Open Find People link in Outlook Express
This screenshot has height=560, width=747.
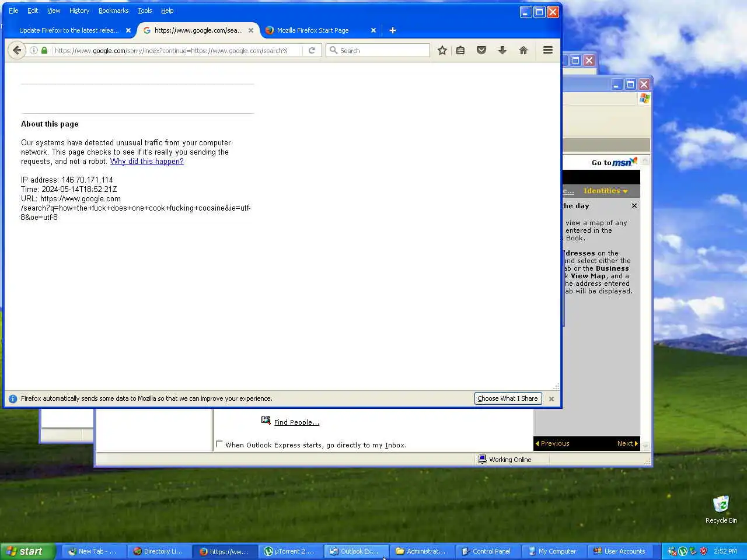coord(296,422)
